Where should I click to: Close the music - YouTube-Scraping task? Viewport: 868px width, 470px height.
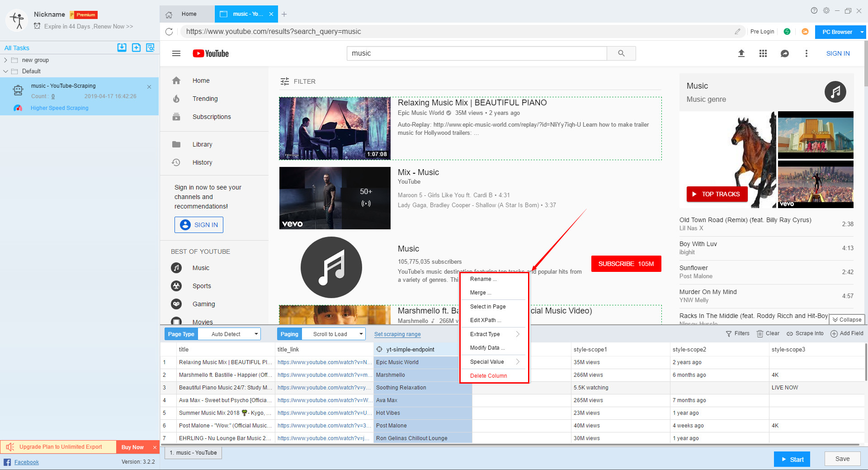(x=149, y=87)
